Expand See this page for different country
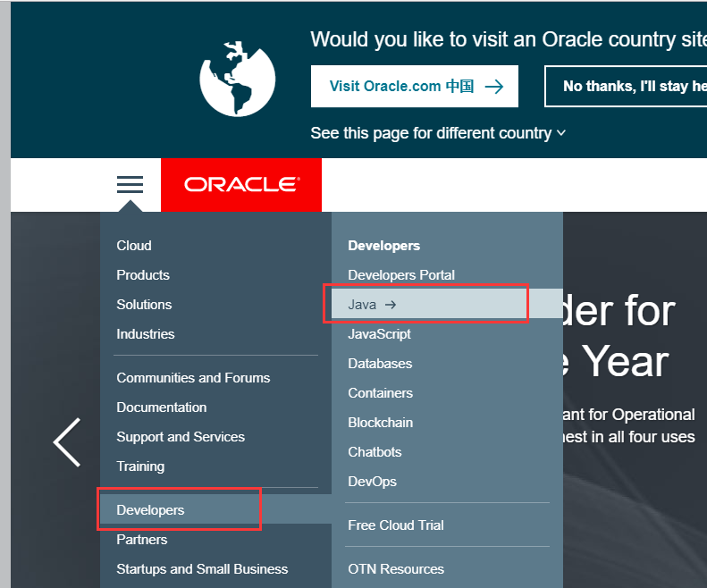The height and width of the screenshot is (588, 707). point(438,133)
